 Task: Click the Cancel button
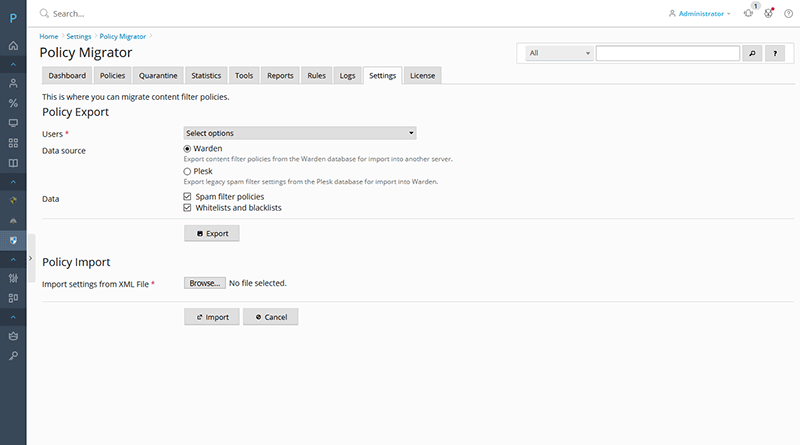[x=270, y=317]
